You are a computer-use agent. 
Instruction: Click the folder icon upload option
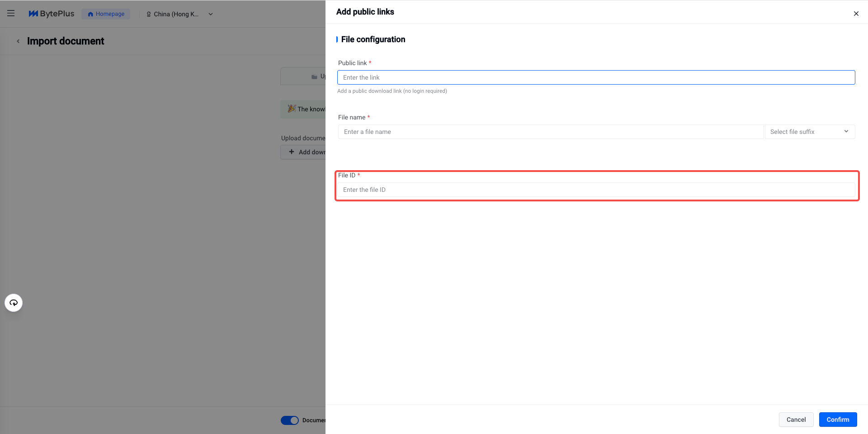point(314,77)
